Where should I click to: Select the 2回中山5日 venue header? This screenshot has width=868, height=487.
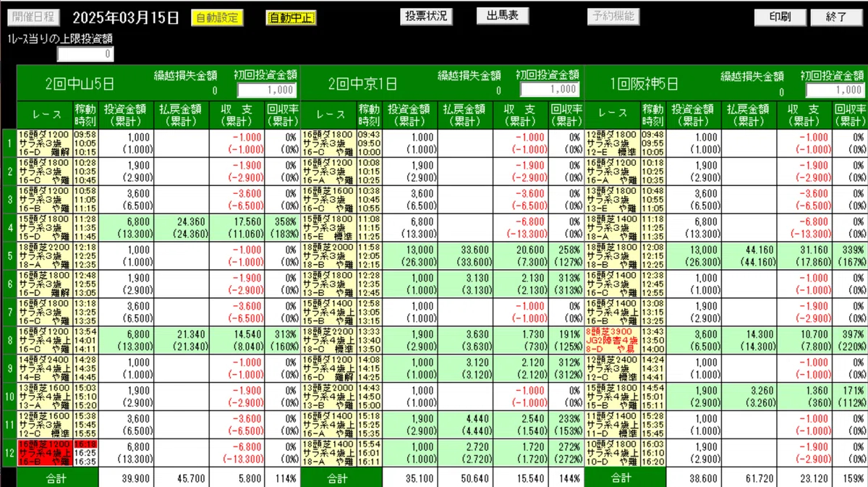tap(80, 83)
